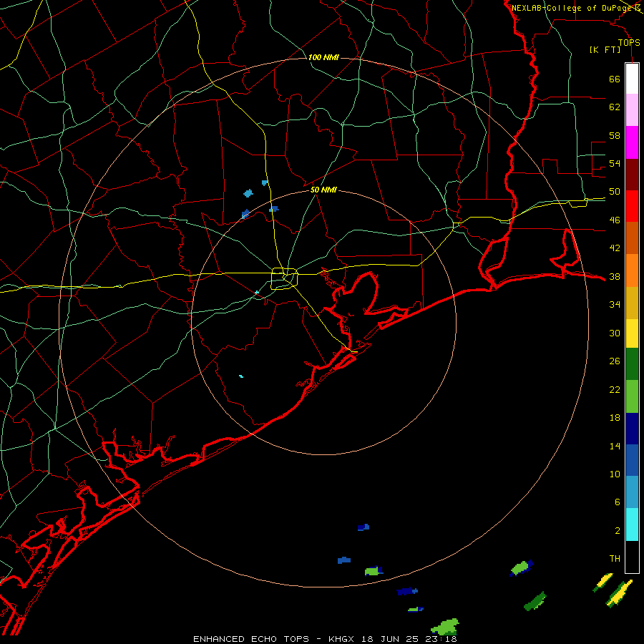Image resolution: width=644 pixels, height=644 pixels.
Task: Click the "23:18" time in the caption
Action: 441,639
